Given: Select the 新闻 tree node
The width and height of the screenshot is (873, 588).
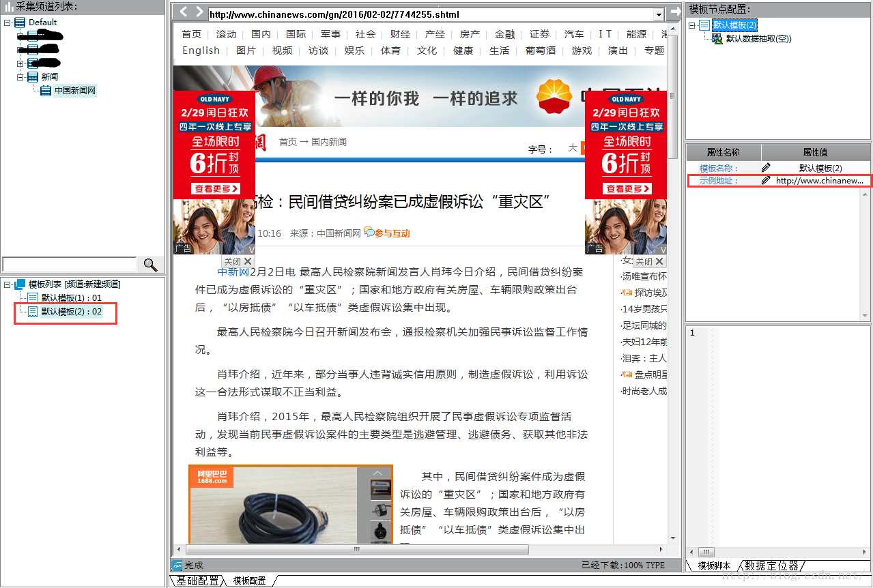Looking at the screenshot, I should tap(50, 77).
